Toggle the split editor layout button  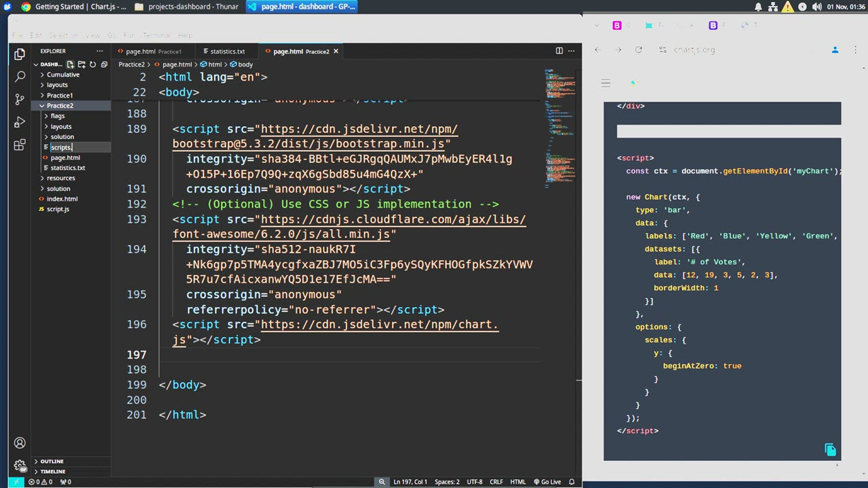(x=559, y=51)
